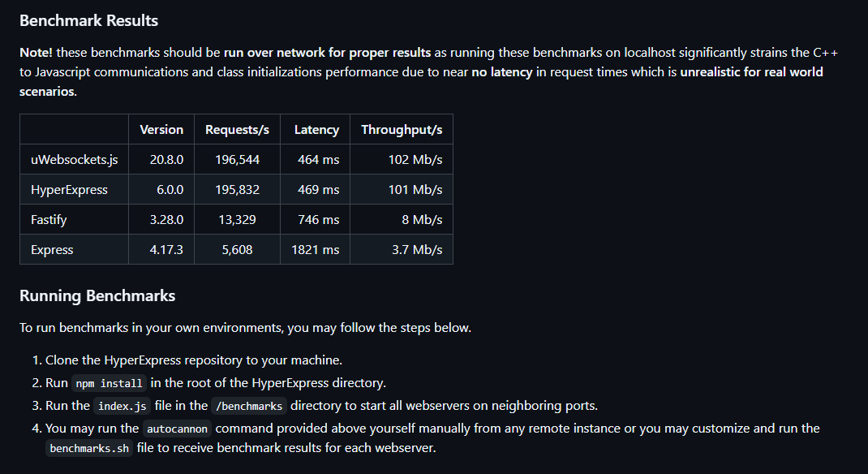Viewport: 868px width, 474px height.
Task: Click the 196,544 requests cell
Action: 237,159
